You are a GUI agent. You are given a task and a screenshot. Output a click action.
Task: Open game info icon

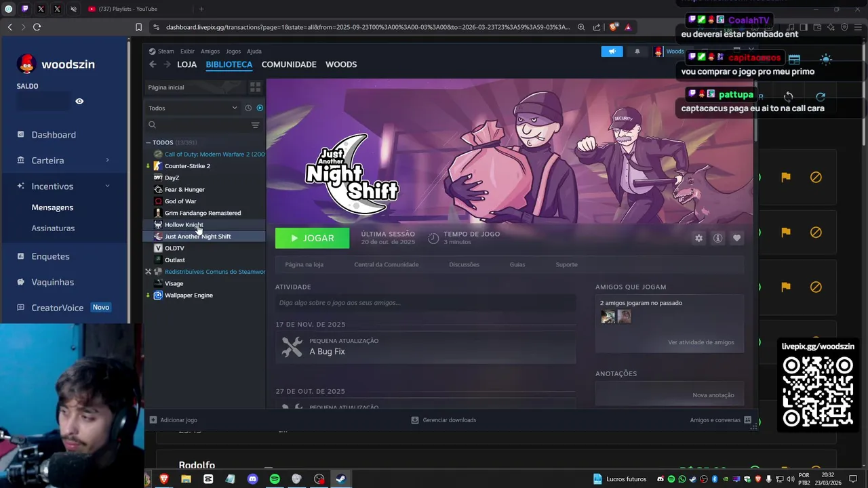717,238
